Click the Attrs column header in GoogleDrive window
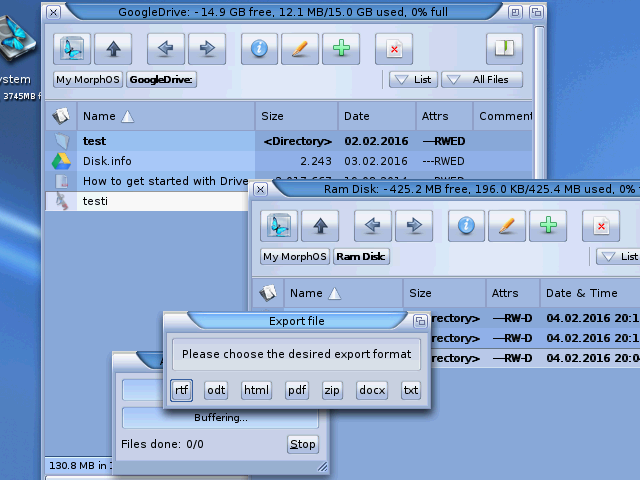Viewport: 640px width, 480px height. click(444, 116)
